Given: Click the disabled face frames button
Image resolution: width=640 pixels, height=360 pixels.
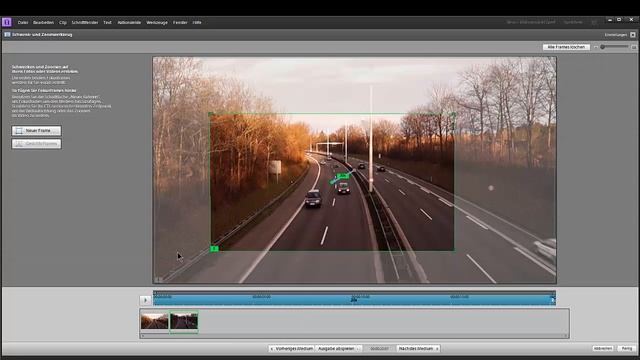Looking at the screenshot, I should pyautogui.click(x=36, y=144).
